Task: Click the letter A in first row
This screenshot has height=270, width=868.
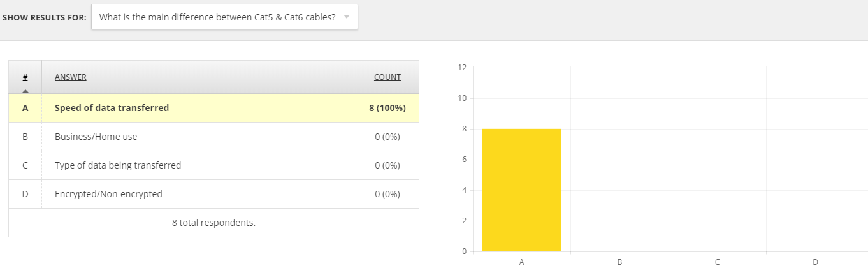Action: (25, 108)
